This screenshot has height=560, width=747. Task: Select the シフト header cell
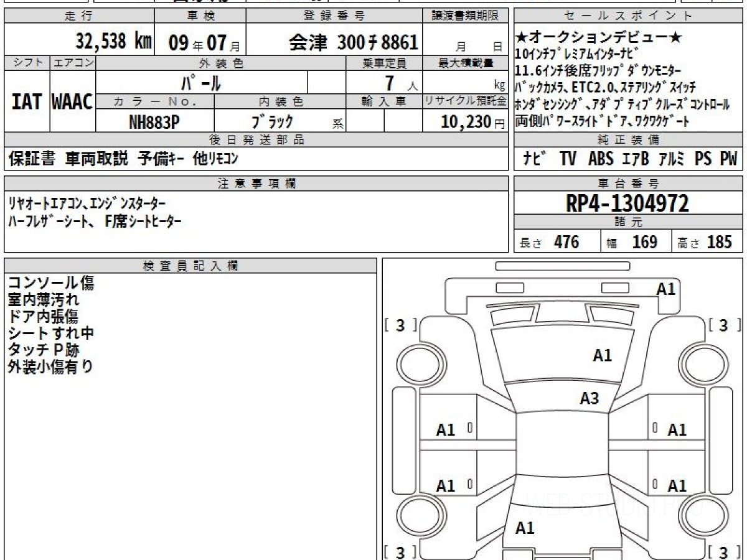[x=27, y=63]
